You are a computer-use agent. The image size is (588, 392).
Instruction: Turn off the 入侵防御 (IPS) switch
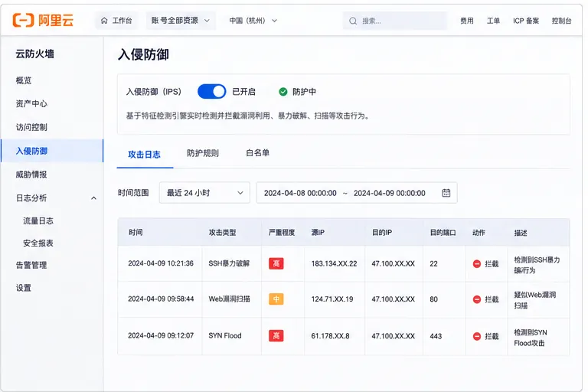[212, 92]
